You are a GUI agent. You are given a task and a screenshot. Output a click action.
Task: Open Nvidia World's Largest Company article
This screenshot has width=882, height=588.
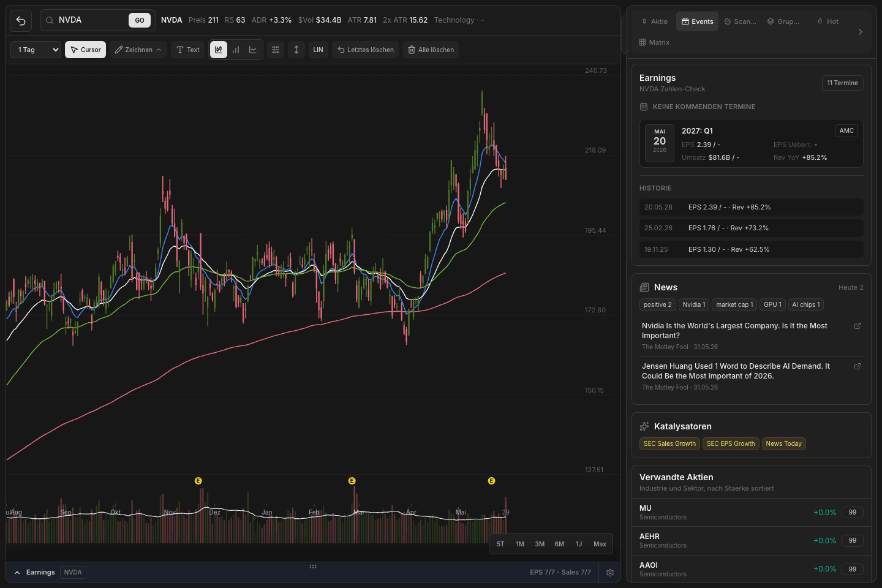point(734,331)
